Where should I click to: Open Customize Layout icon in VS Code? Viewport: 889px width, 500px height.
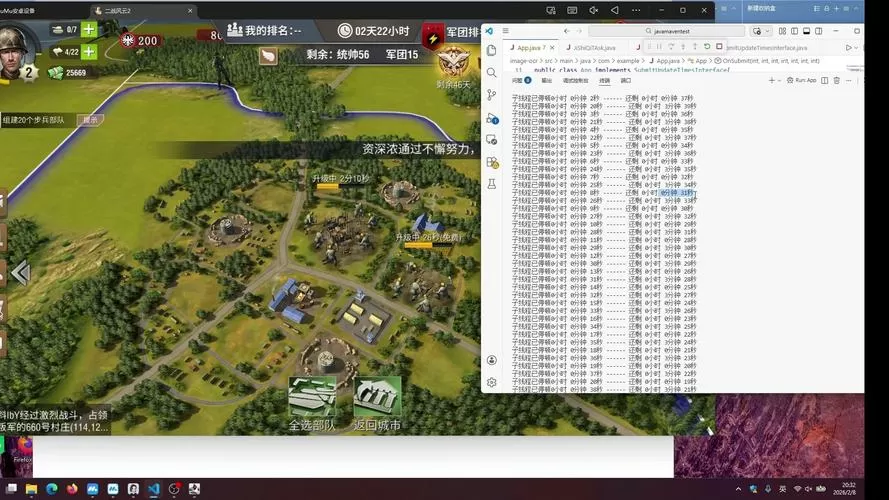coord(782,31)
